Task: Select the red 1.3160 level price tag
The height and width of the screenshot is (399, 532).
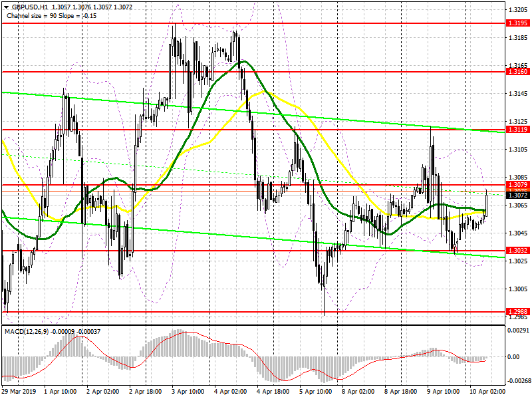Action: coord(518,72)
